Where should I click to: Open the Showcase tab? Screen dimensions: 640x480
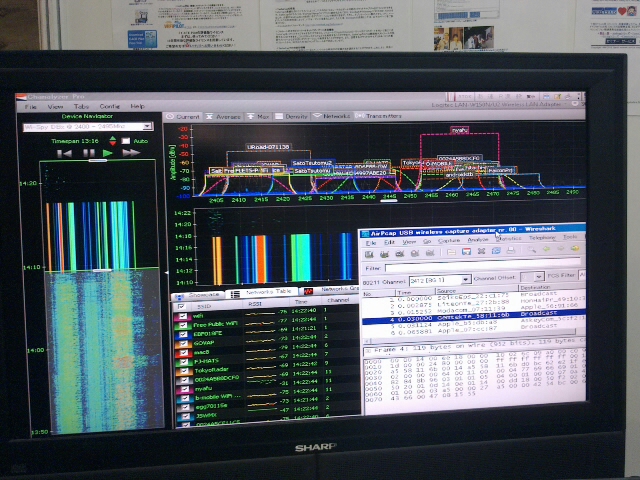point(198,295)
